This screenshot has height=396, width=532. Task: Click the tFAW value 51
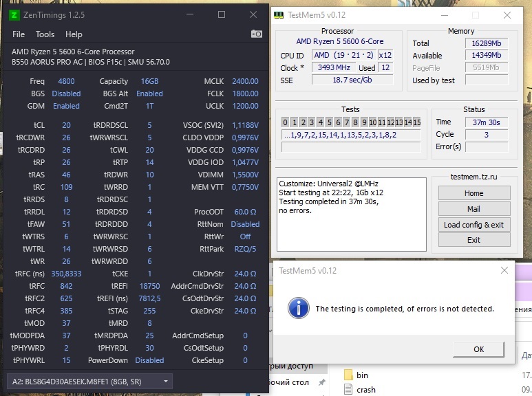click(66, 224)
